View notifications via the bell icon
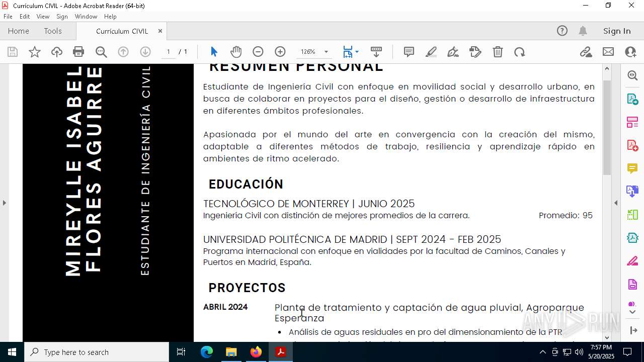 [583, 31]
